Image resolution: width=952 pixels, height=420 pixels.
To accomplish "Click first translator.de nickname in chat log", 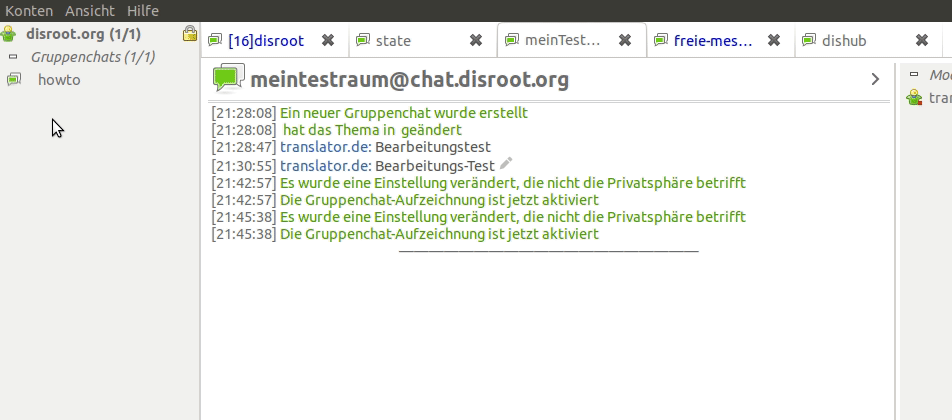I will [x=325, y=147].
